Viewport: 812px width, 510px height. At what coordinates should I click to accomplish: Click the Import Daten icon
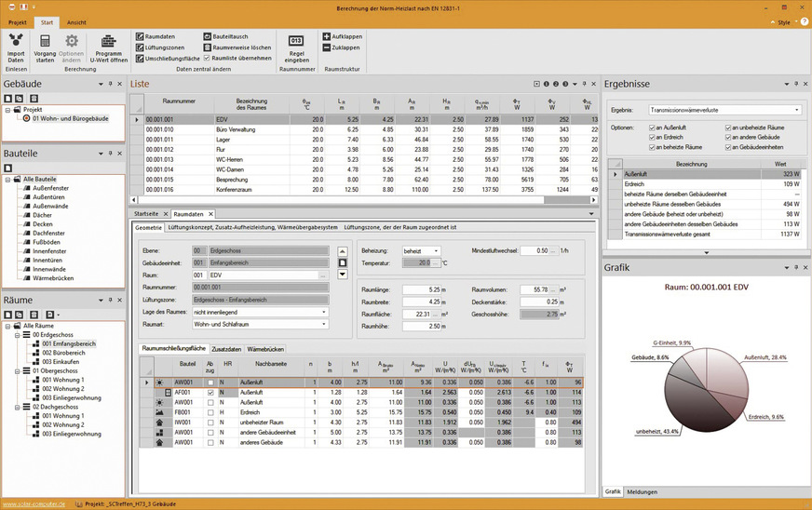coord(16,41)
